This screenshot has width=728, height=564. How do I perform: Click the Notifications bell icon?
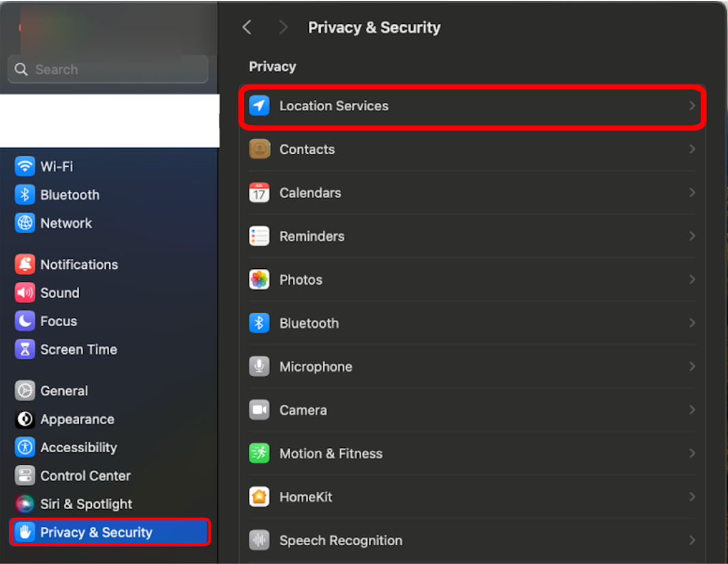[25, 264]
